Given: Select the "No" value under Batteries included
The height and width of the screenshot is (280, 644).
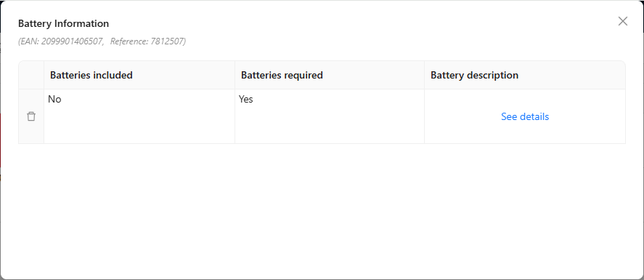Looking at the screenshot, I should click(x=54, y=99).
